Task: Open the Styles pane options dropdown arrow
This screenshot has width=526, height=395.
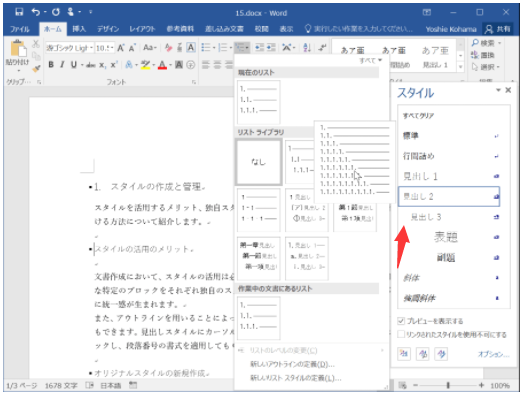Action: (498, 90)
